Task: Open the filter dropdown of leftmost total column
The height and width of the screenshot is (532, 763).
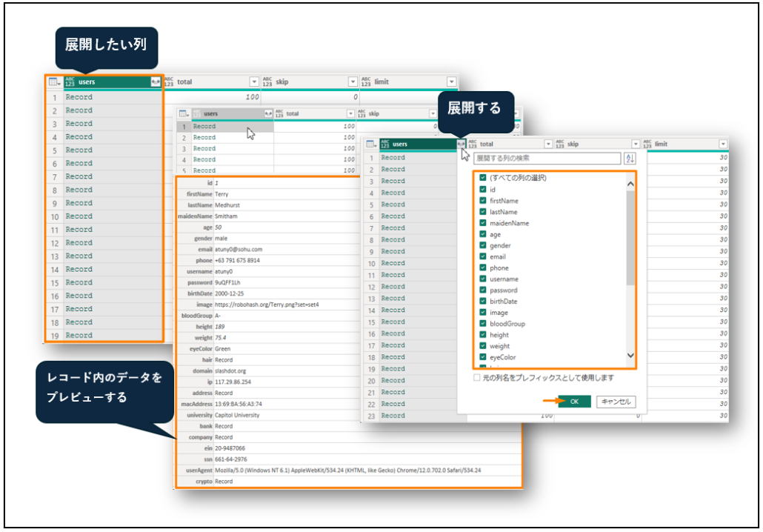Action: click(x=254, y=82)
